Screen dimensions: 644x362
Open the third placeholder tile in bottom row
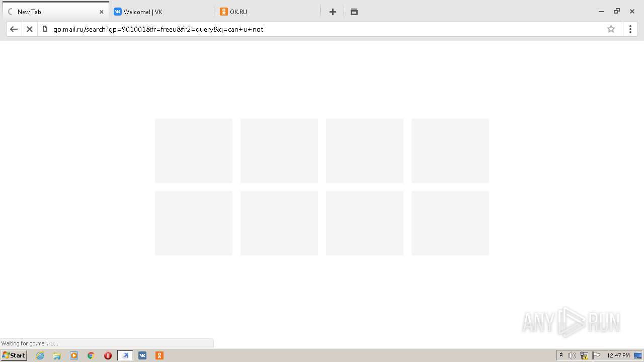365,223
